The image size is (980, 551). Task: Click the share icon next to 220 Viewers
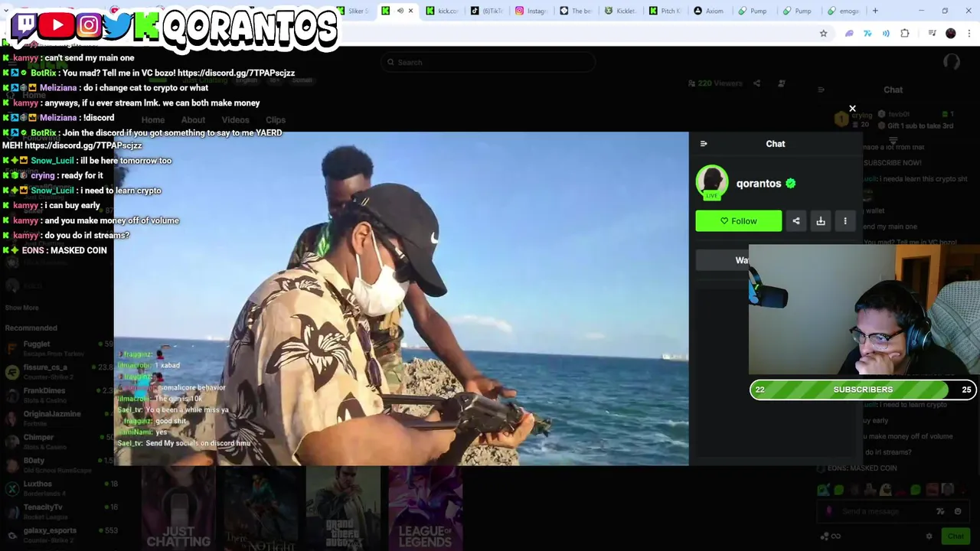pos(756,83)
